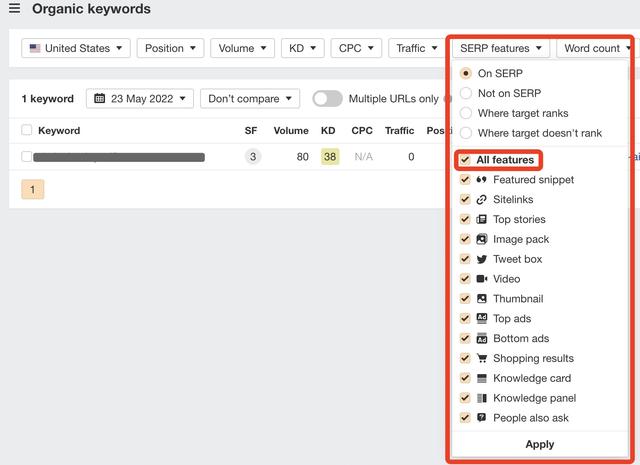
Task: Click the Video camera icon
Action: tap(482, 279)
